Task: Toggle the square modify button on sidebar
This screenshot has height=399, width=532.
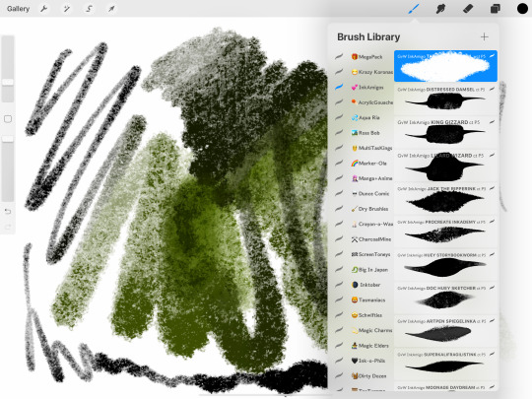Action: pos(8,119)
